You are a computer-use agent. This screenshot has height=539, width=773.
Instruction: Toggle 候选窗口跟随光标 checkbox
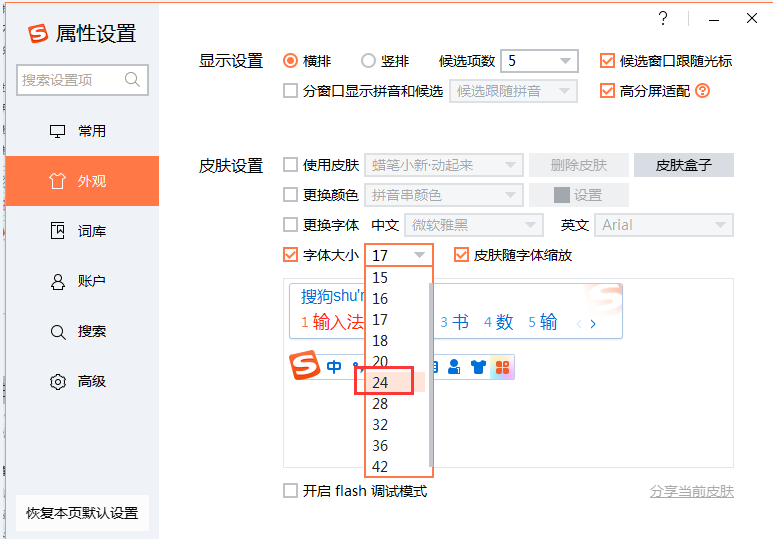[607, 61]
